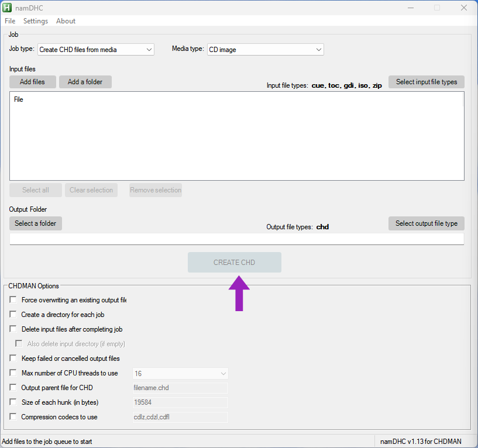Click the compression codecs field cdlz,cdzl,cdfl
Screen dimensions: 478x448
(x=180, y=417)
